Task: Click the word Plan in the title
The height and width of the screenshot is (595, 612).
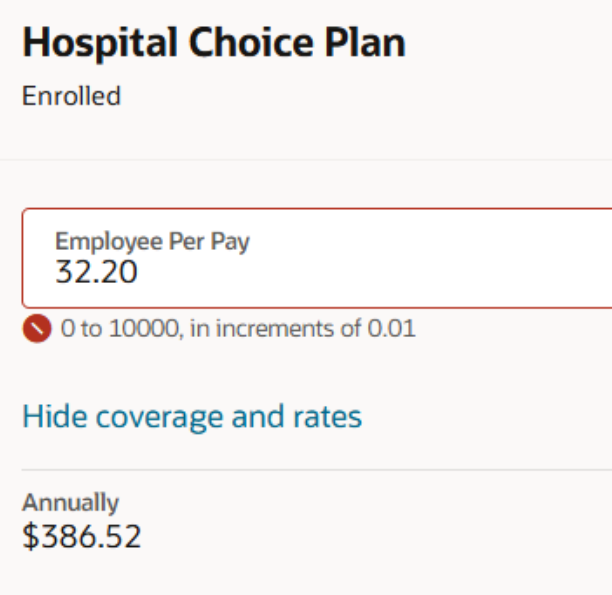Action: (365, 43)
